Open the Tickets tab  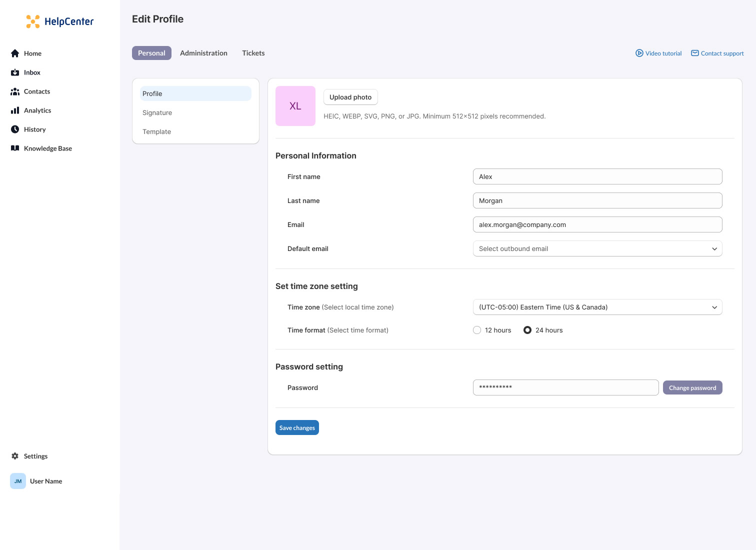[x=253, y=53]
